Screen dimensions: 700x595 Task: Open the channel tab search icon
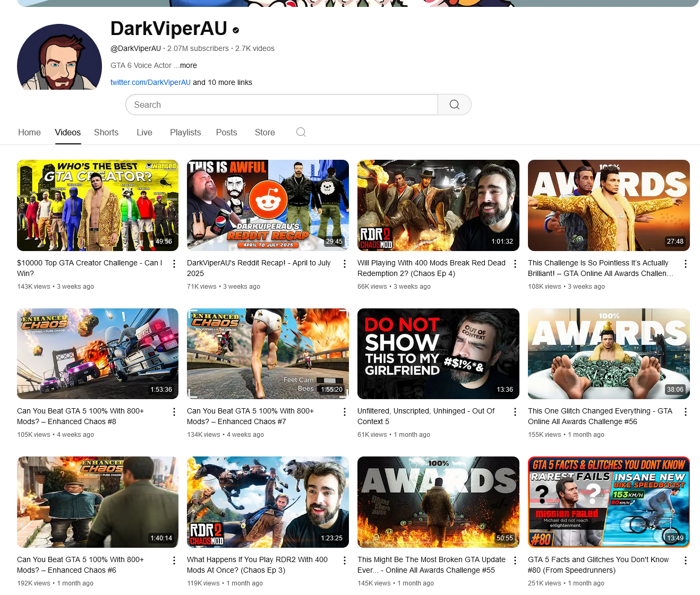click(301, 132)
